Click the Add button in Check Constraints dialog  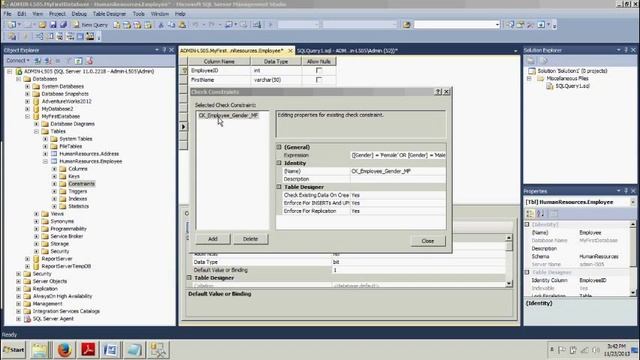coord(213,239)
